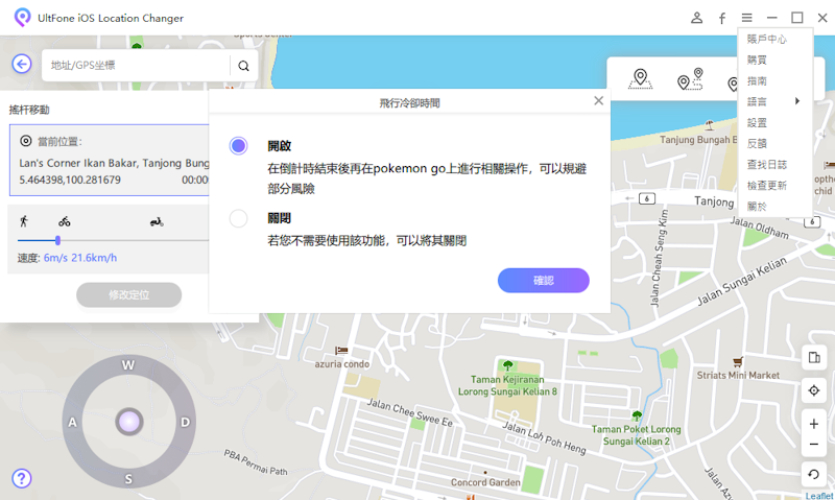
Task: Click the 確認 button
Action: click(543, 281)
